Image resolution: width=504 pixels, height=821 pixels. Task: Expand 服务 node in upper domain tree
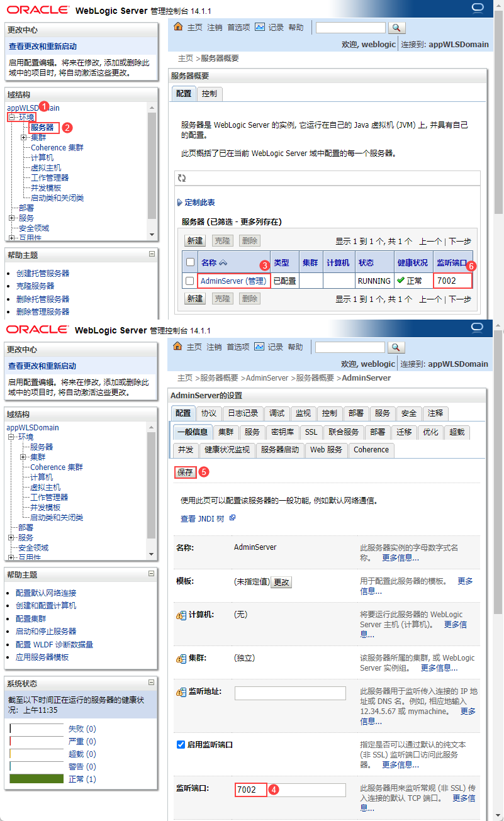coord(11,218)
